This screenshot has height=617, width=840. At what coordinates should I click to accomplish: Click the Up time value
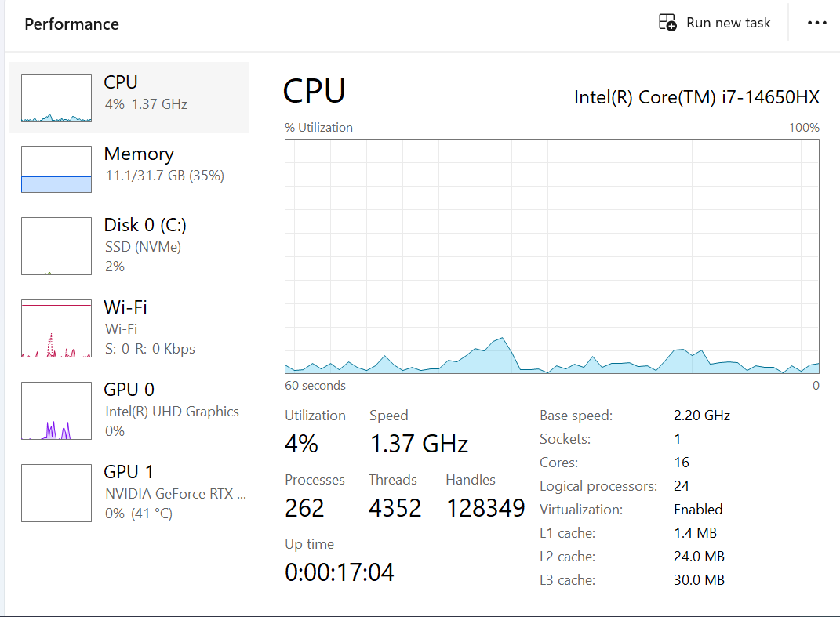click(339, 572)
